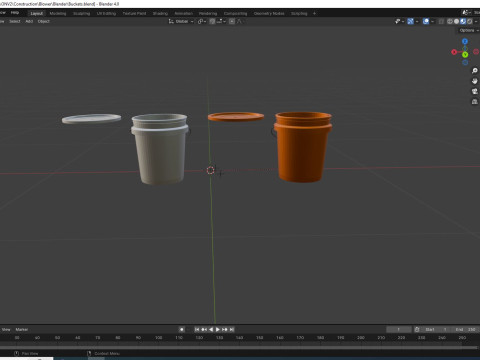
Task: Select wireframe viewport shading
Action: (450, 21)
